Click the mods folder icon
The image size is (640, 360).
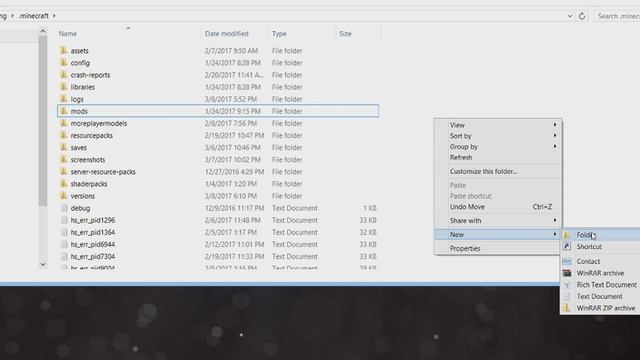point(64,111)
